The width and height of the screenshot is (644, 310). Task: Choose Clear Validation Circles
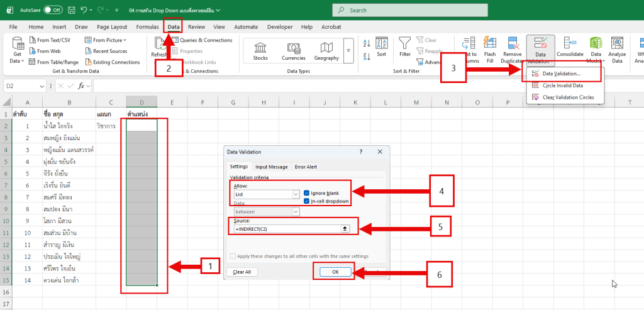565,97
